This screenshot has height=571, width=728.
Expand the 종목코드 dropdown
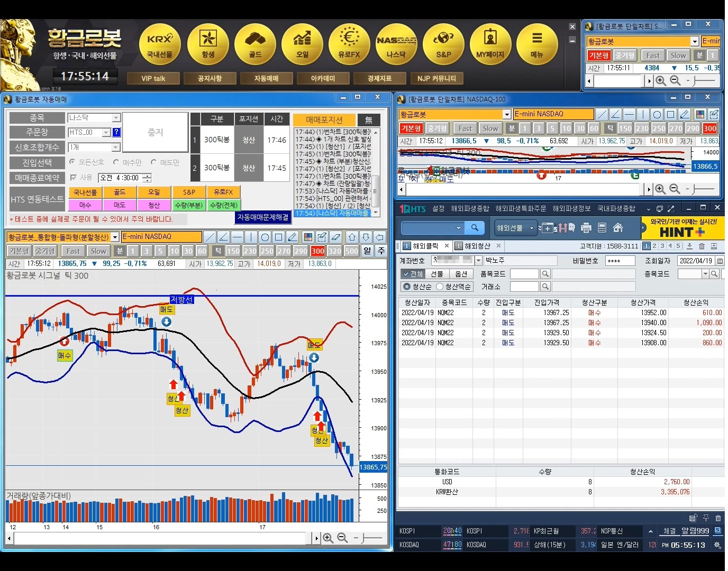pos(705,274)
